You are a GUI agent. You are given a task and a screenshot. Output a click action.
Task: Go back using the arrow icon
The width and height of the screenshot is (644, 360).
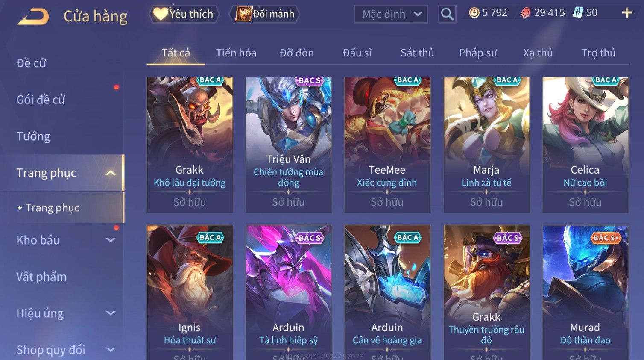click(x=33, y=16)
